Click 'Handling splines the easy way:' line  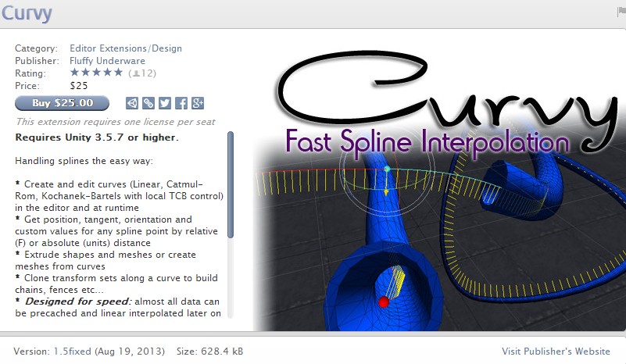pos(84,161)
